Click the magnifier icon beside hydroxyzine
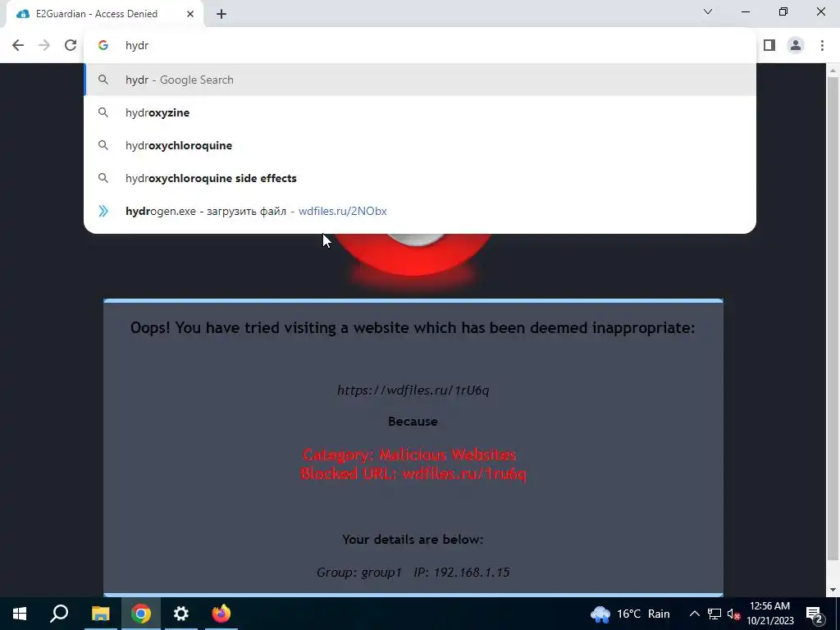Viewport: 840px width, 630px height. (103, 112)
